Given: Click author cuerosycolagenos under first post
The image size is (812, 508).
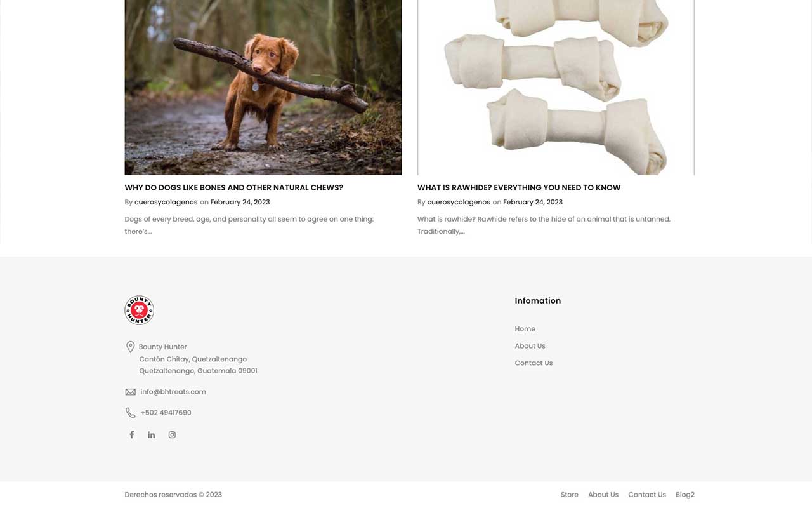Looking at the screenshot, I should pyautogui.click(x=166, y=202).
